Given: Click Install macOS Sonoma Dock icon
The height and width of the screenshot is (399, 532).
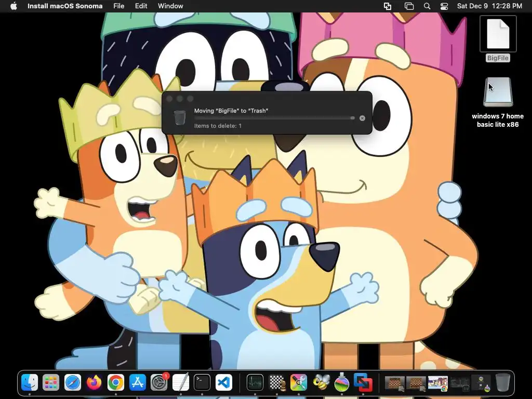Looking at the screenshot, I should click(342, 382).
